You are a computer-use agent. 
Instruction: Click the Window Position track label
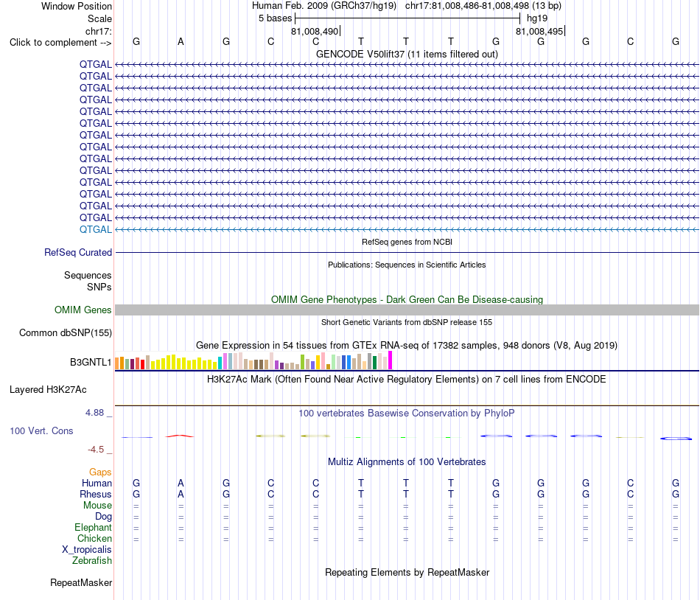pyautogui.click(x=77, y=6)
